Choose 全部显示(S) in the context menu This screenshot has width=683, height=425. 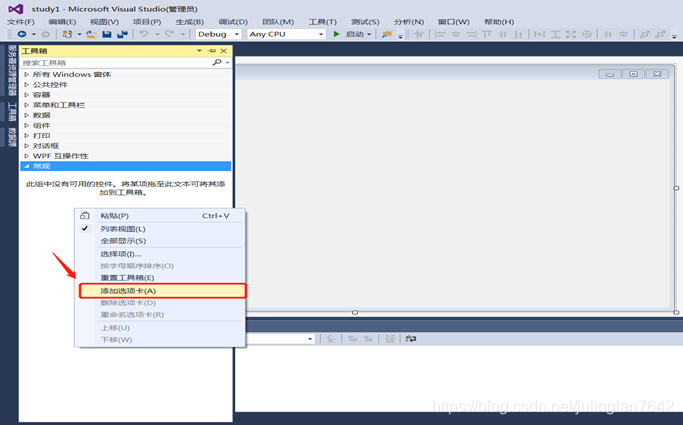click(161, 241)
